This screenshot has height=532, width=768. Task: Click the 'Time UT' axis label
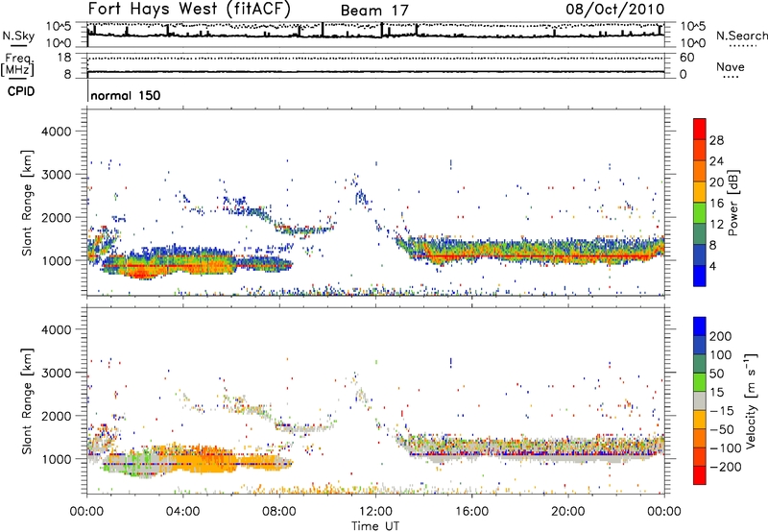tap(375, 525)
